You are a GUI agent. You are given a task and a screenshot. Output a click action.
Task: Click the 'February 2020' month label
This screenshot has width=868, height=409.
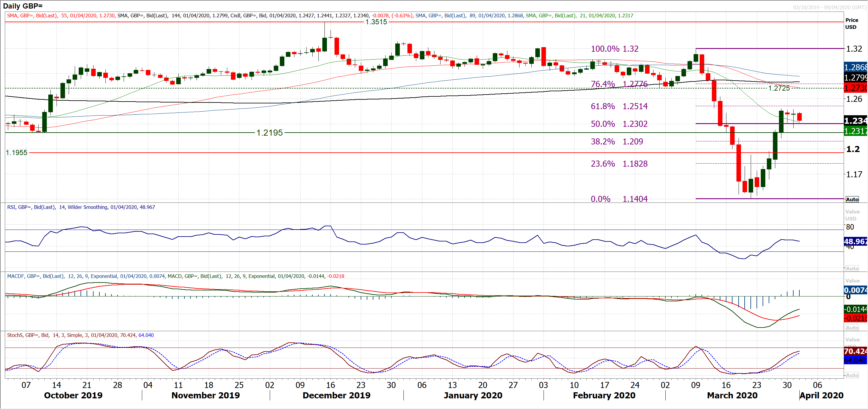(x=604, y=395)
